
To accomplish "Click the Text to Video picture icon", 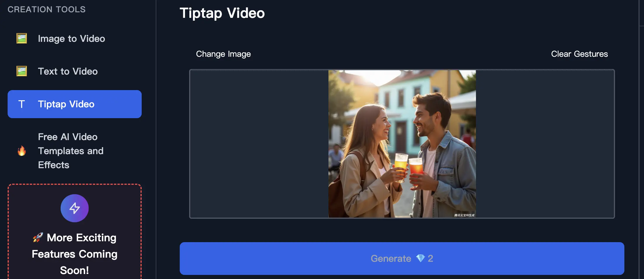I will coord(21,71).
